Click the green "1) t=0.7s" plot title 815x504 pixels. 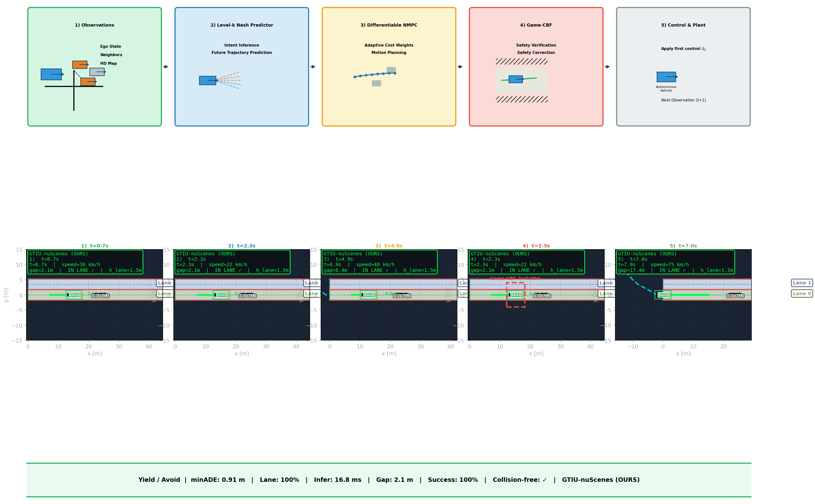(x=95, y=246)
